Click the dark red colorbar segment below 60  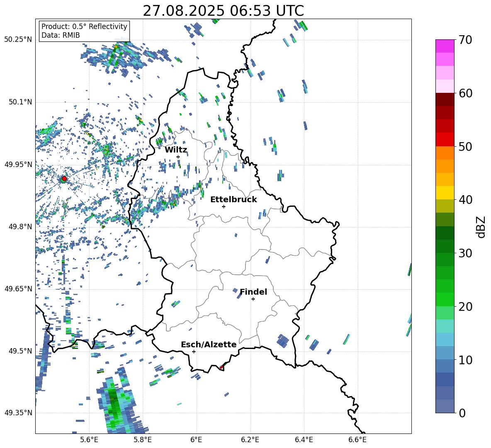click(445, 99)
